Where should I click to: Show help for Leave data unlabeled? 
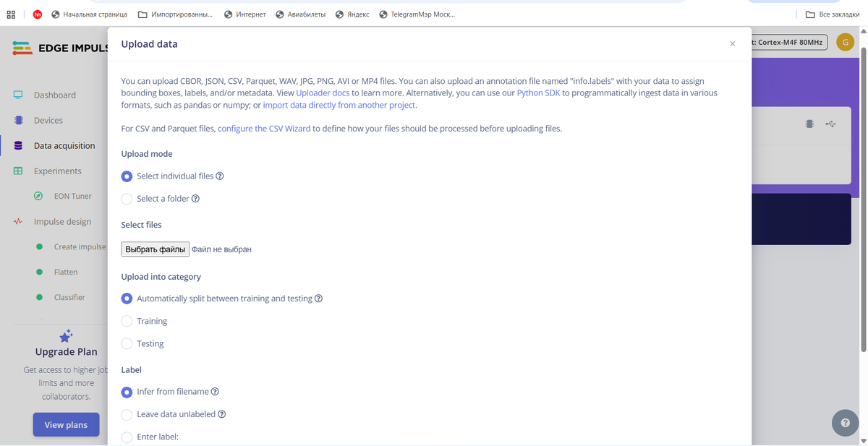pos(222,414)
